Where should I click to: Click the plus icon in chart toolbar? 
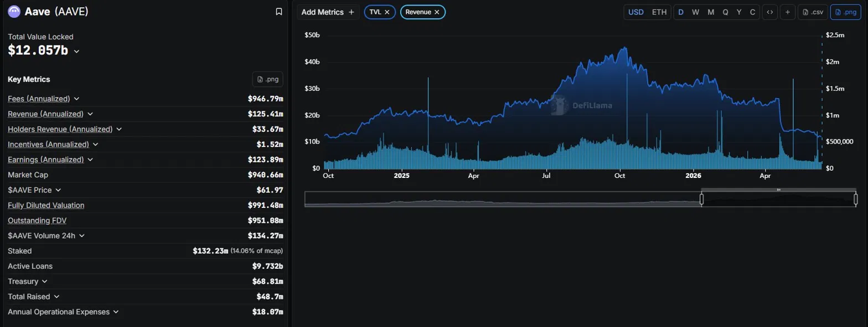click(x=787, y=12)
